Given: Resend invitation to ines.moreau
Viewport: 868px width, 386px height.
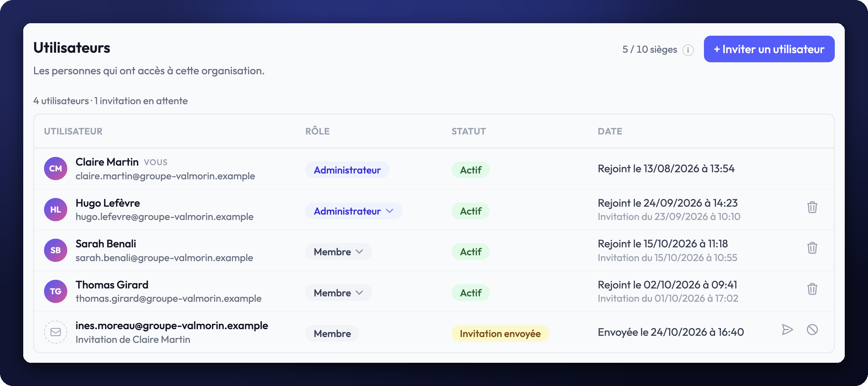Looking at the screenshot, I should click(787, 330).
